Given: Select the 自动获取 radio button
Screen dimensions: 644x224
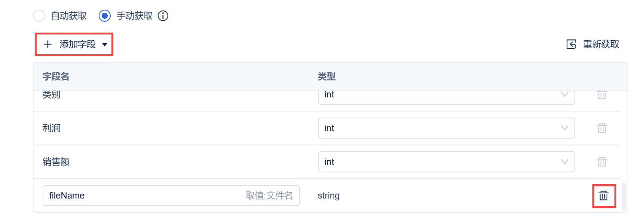Looking at the screenshot, I should [x=39, y=16].
